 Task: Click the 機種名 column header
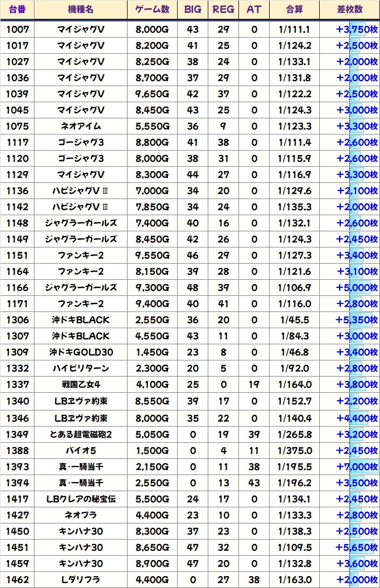click(81, 10)
